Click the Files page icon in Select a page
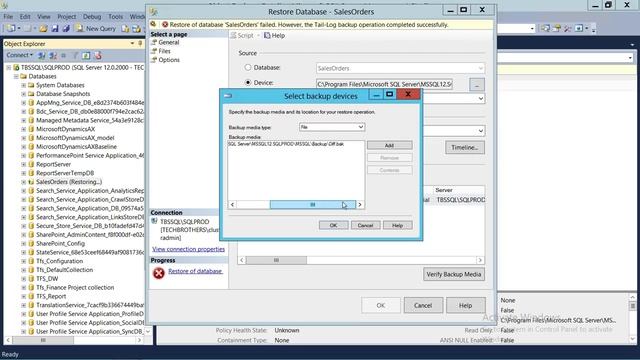 pyautogui.click(x=154, y=51)
